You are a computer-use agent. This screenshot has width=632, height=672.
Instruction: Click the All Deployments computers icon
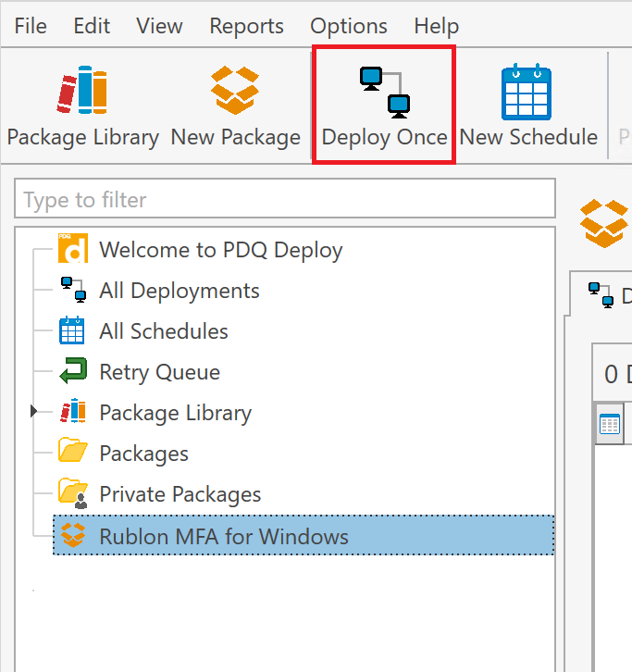coord(73,291)
